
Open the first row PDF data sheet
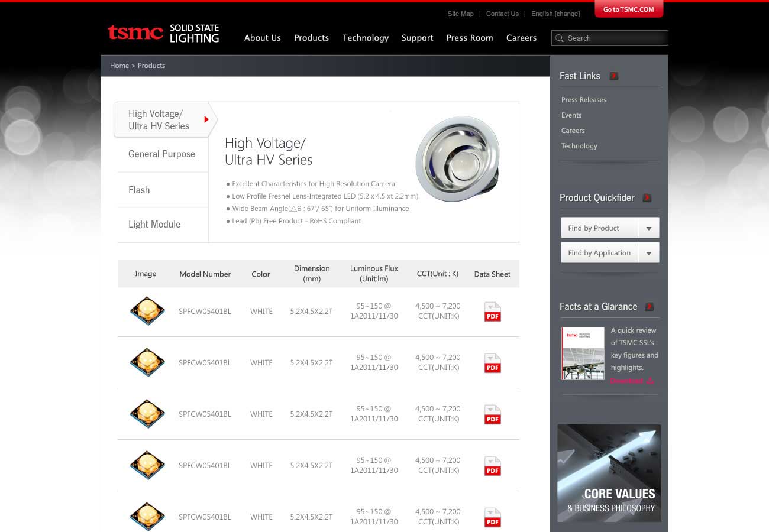pos(492,312)
